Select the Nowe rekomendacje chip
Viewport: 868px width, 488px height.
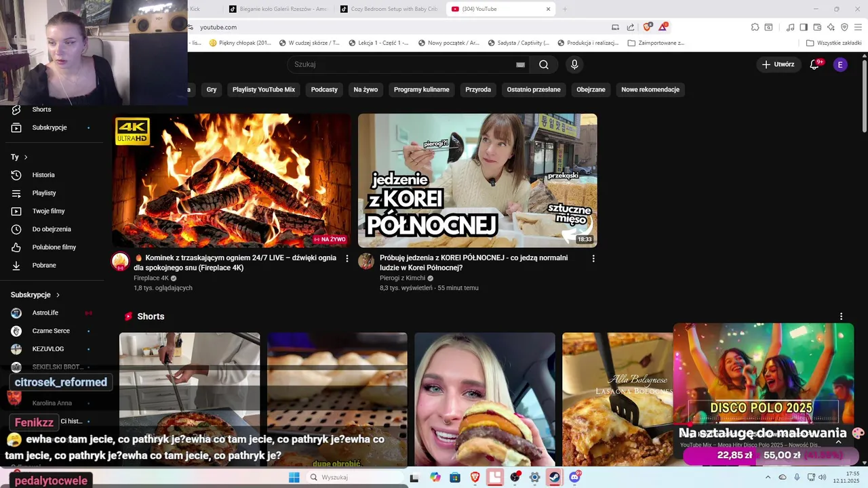tap(650, 89)
